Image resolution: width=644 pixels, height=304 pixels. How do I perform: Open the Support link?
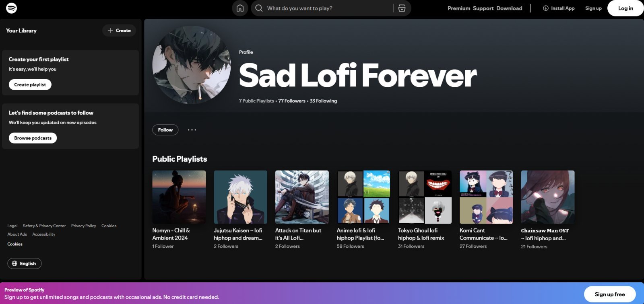[483, 8]
